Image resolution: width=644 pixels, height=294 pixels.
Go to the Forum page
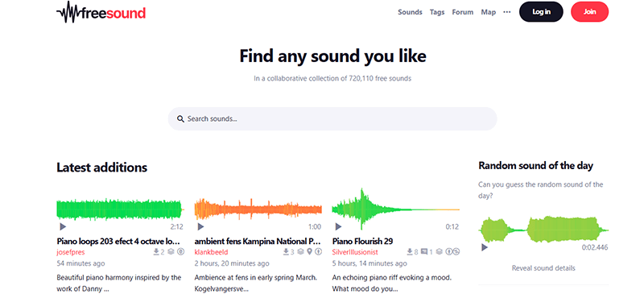coord(462,12)
